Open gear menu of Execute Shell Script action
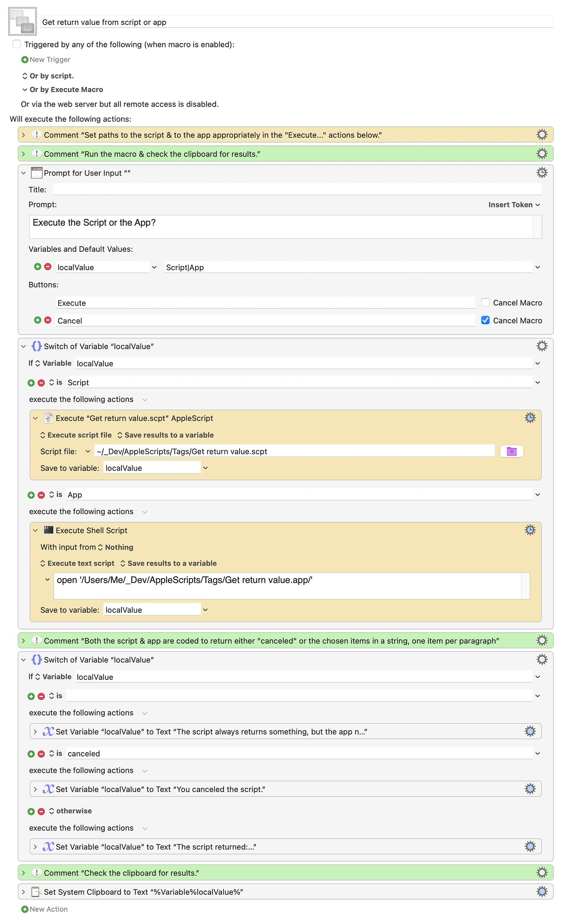 click(x=530, y=530)
